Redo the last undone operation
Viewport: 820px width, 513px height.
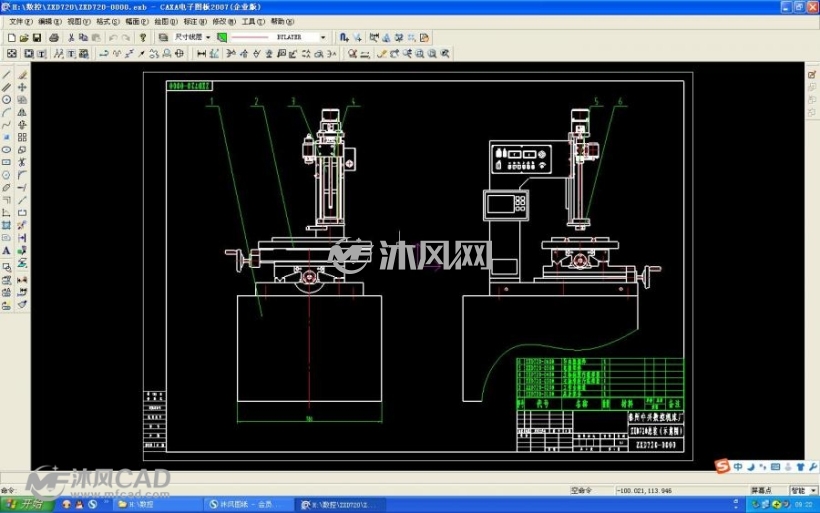click(126, 38)
